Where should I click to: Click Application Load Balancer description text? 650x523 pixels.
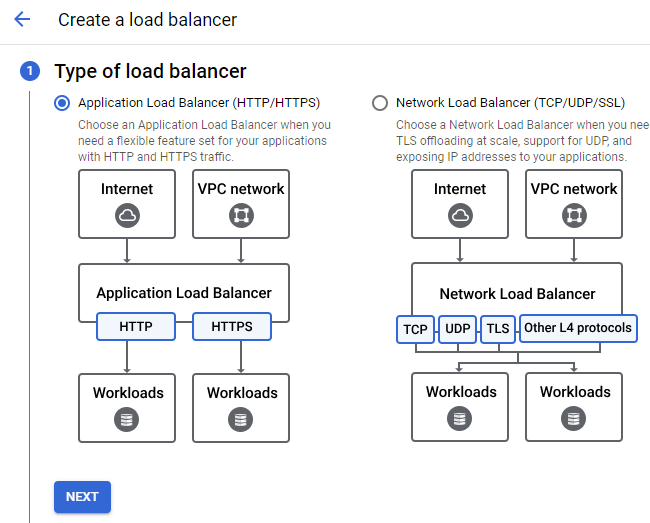point(204,141)
